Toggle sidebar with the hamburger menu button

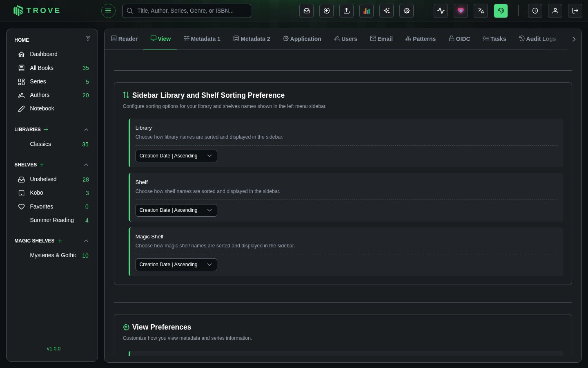click(x=108, y=11)
